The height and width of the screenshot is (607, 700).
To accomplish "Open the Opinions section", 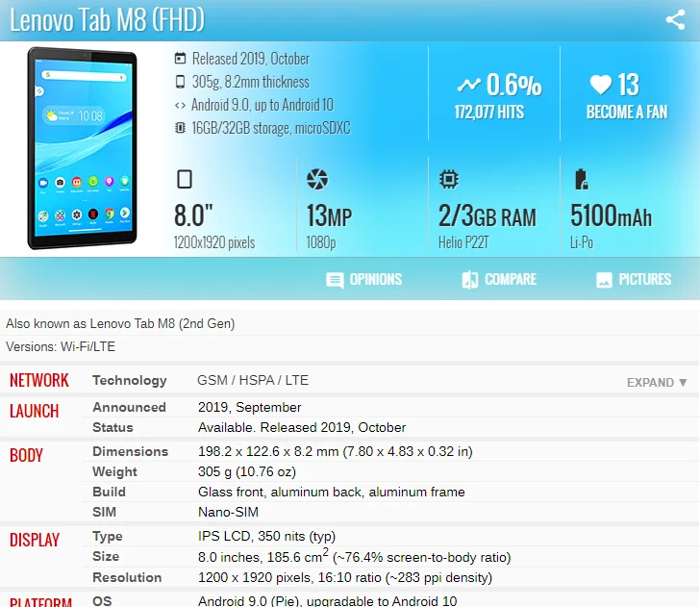I will click(363, 280).
